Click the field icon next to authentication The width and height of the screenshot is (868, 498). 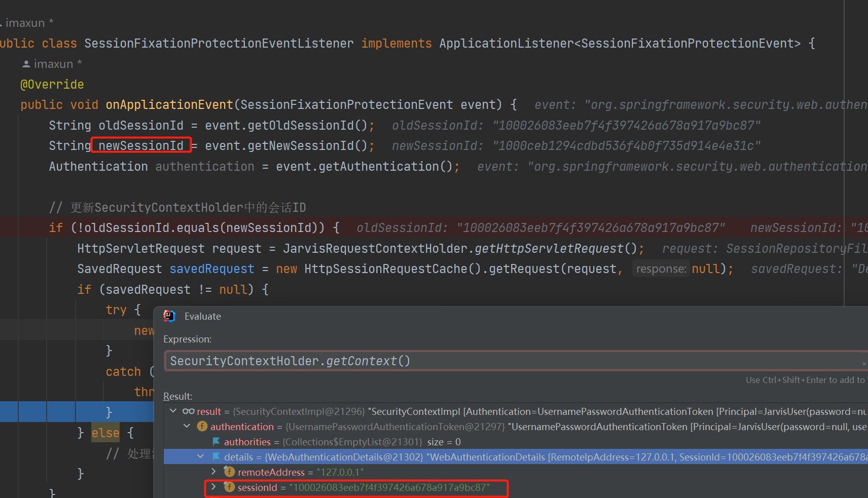click(x=202, y=427)
